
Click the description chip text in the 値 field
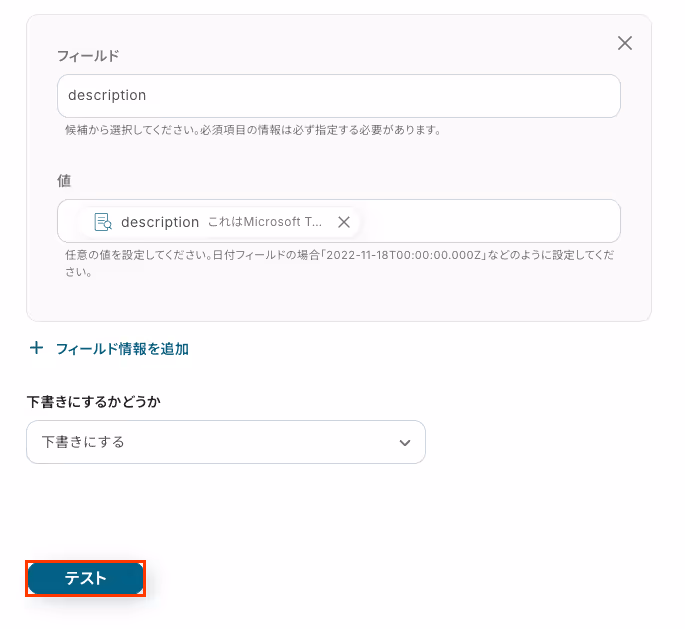pyautogui.click(x=160, y=222)
